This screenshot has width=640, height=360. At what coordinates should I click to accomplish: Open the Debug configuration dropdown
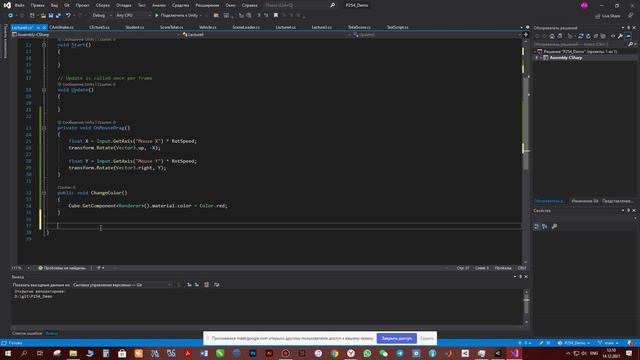point(100,16)
